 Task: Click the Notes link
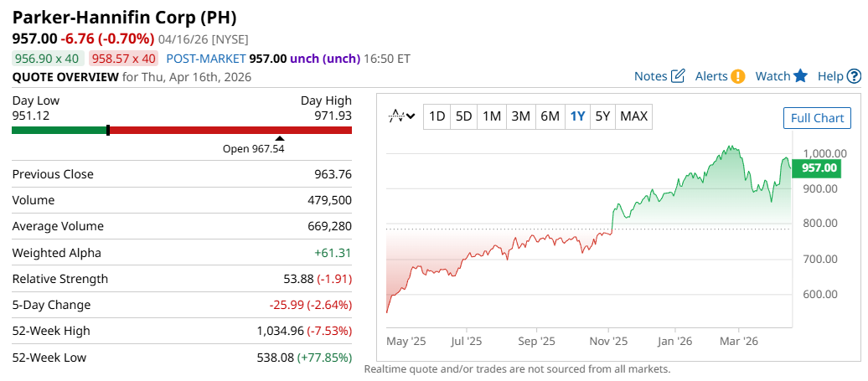650,76
